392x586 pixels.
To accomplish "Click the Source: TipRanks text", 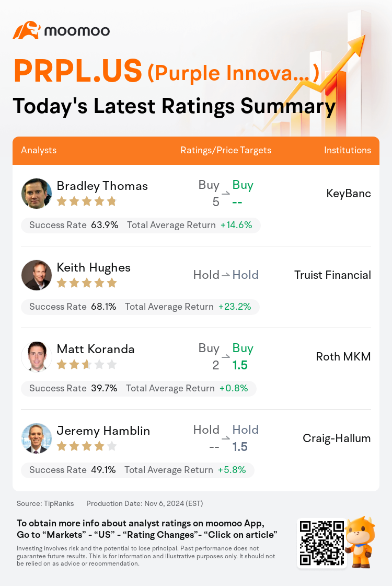I will pos(45,503).
